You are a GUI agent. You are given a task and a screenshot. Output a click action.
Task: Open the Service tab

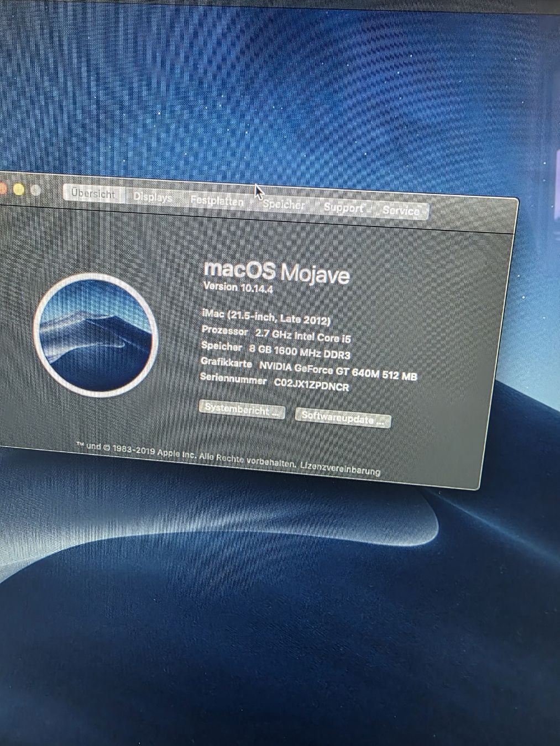401,211
